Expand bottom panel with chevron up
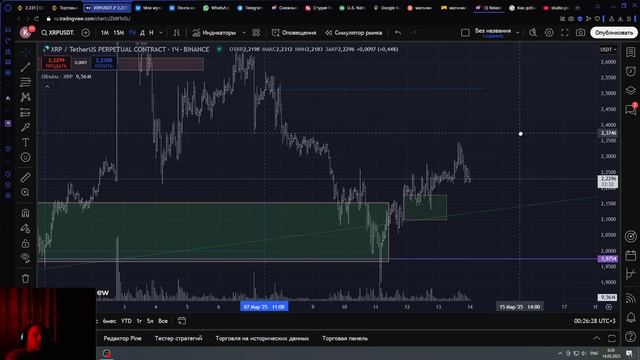The width and height of the screenshot is (640, 360). (596, 338)
